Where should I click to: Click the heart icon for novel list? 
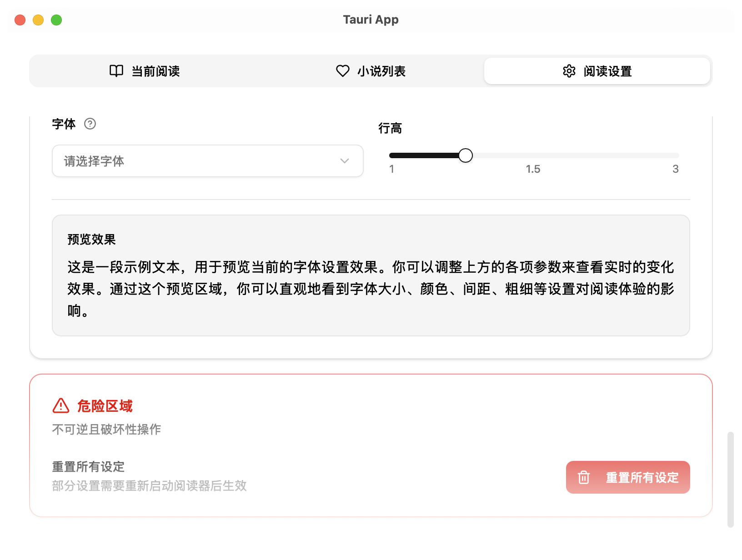[x=342, y=71]
